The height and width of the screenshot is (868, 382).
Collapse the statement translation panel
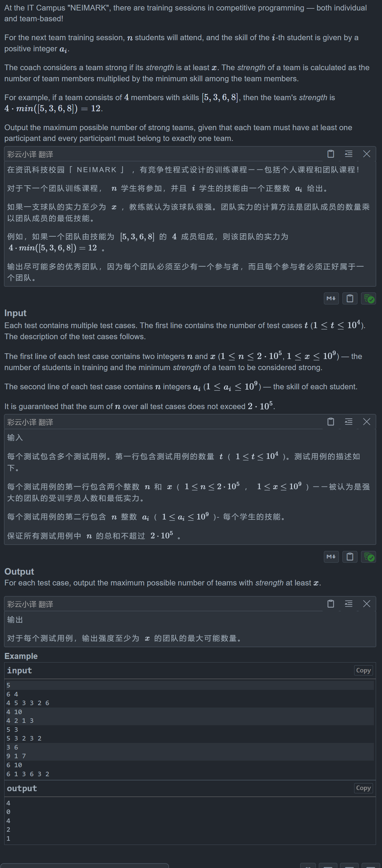pos(349,154)
